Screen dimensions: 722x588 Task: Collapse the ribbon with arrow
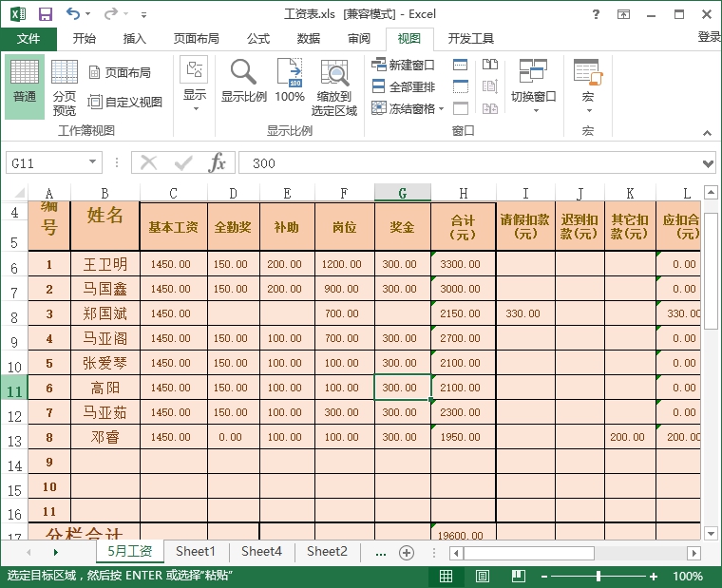(707, 133)
